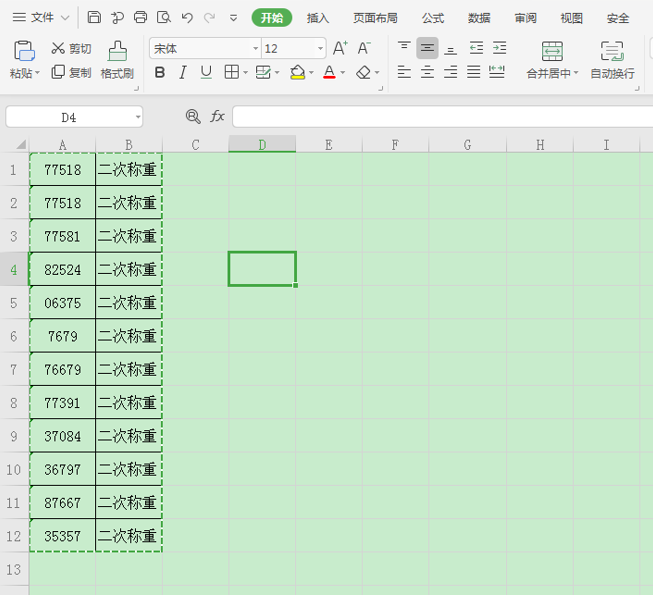This screenshot has width=653, height=596.
Task: Click the distributed alignment icon
Action: pos(497,72)
